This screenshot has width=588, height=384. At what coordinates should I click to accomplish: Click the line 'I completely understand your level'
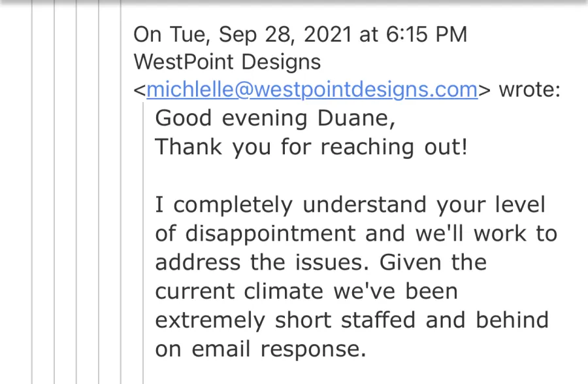(x=350, y=205)
